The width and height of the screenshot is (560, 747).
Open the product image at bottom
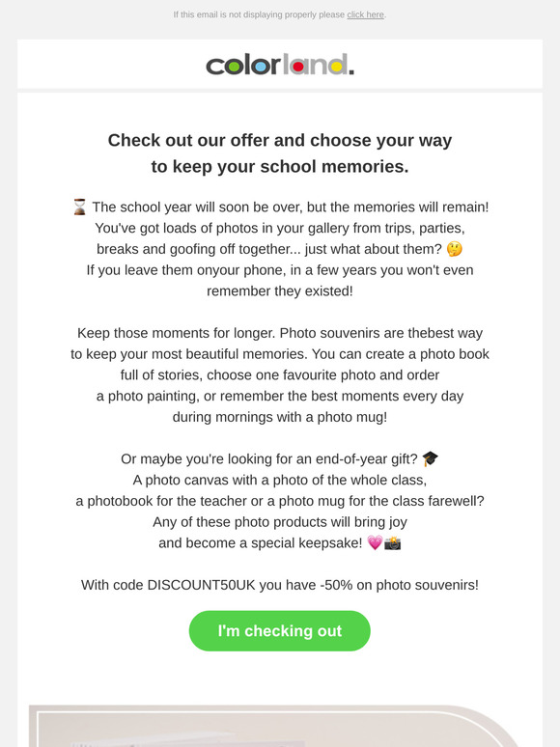(280, 726)
